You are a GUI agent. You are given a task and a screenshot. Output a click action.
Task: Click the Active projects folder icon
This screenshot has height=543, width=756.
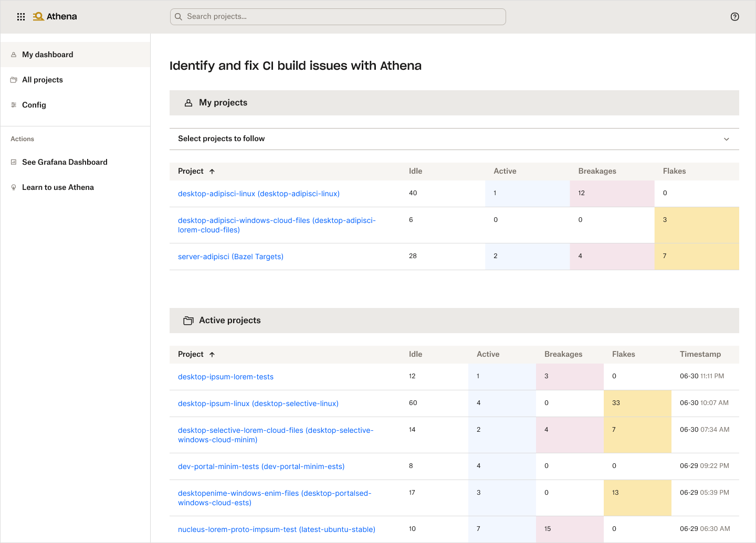(x=188, y=321)
